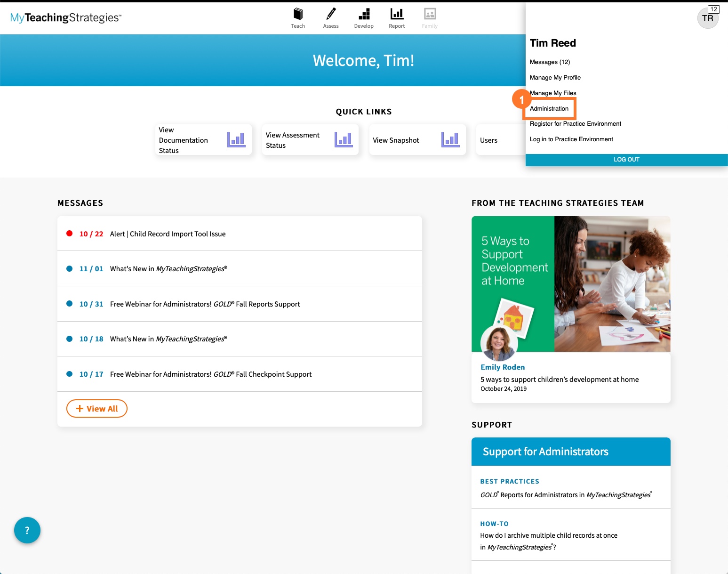This screenshot has height=574, width=728.
Task: Click red dot beside Child Record Import alert
Action: [x=70, y=234]
